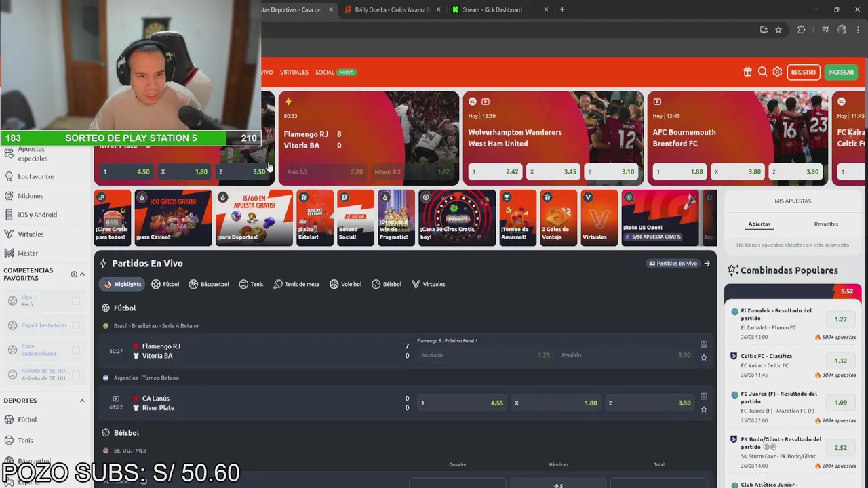The height and width of the screenshot is (488, 868).
Task: Favorite the Flamengo RJ match star
Action: tap(704, 357)
